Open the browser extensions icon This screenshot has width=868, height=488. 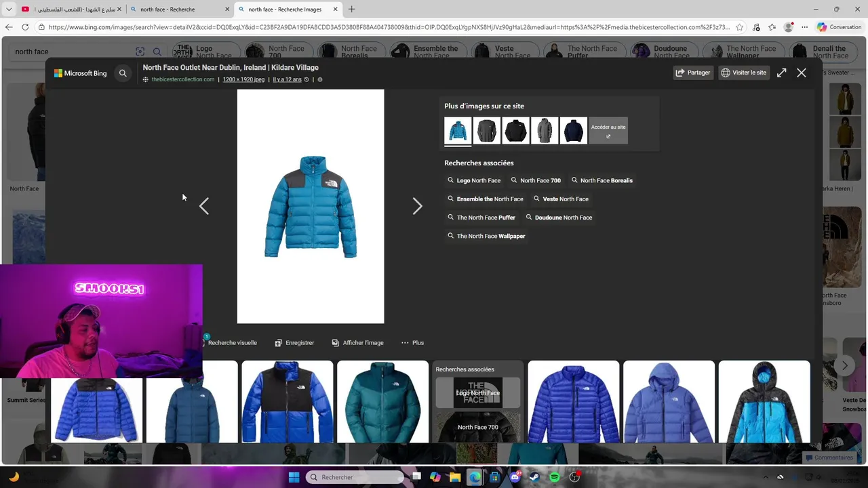[x=756, y=27]
